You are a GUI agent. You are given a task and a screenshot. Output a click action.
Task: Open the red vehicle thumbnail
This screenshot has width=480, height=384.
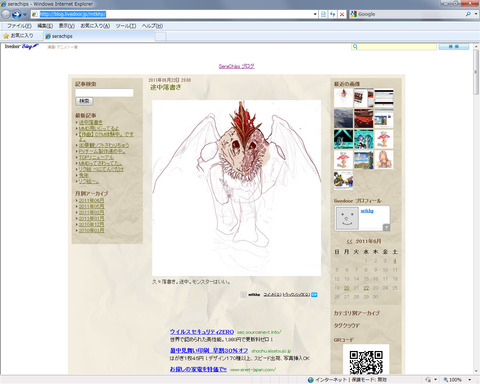(x=364, y=118)
